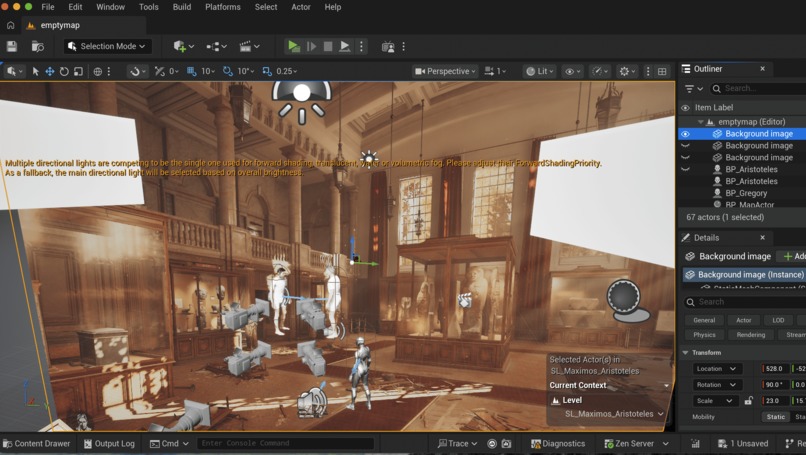Open the Blueprints menu in the toolbar

pos(216,46)
